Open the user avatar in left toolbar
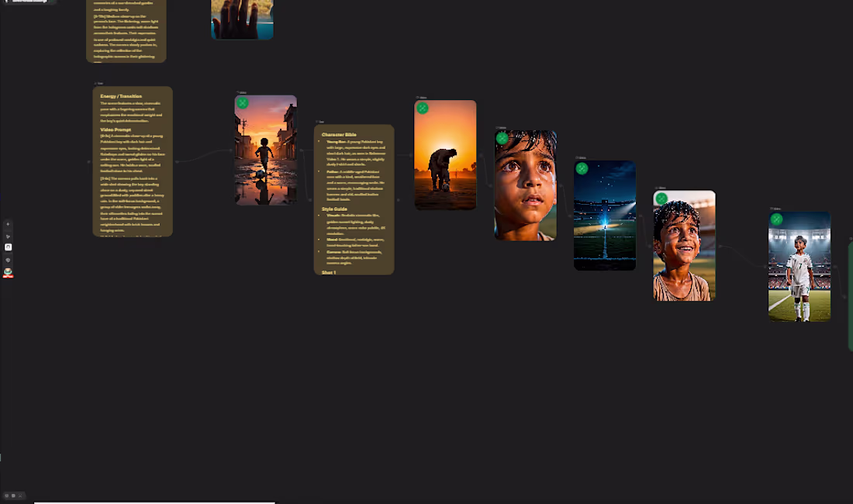853x504 pixels. (x=9, y=272)
